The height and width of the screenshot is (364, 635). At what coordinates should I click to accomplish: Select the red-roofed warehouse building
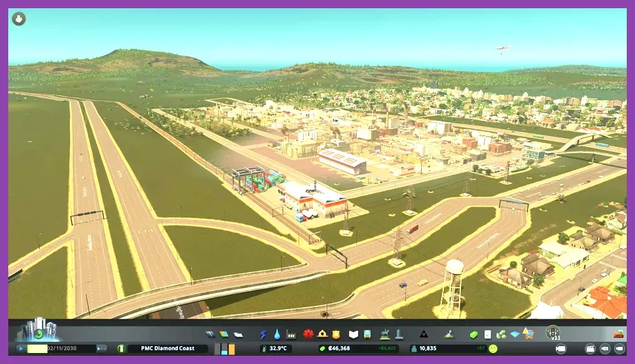pos(343,161)
